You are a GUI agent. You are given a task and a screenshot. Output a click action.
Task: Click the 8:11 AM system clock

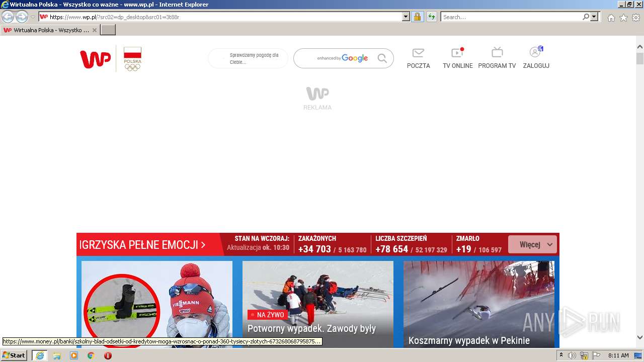(618, 355)
